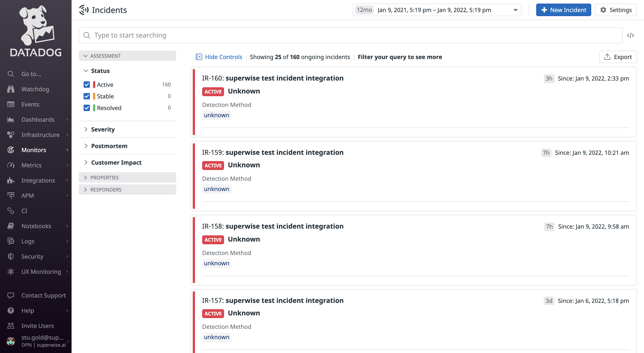Click the Datadog dog logo

click(36, 25)
